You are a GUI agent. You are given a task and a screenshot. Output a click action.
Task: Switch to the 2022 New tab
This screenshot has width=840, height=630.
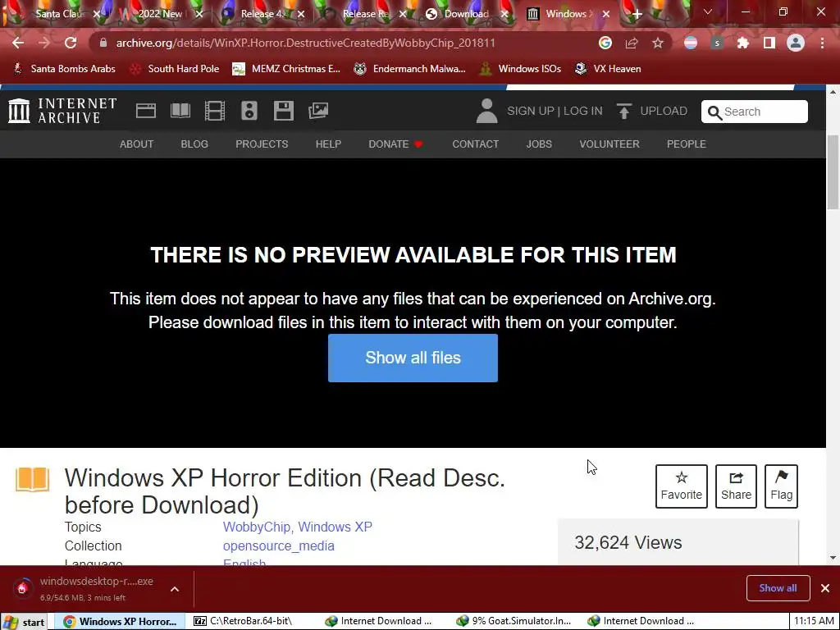pos(160,14)
